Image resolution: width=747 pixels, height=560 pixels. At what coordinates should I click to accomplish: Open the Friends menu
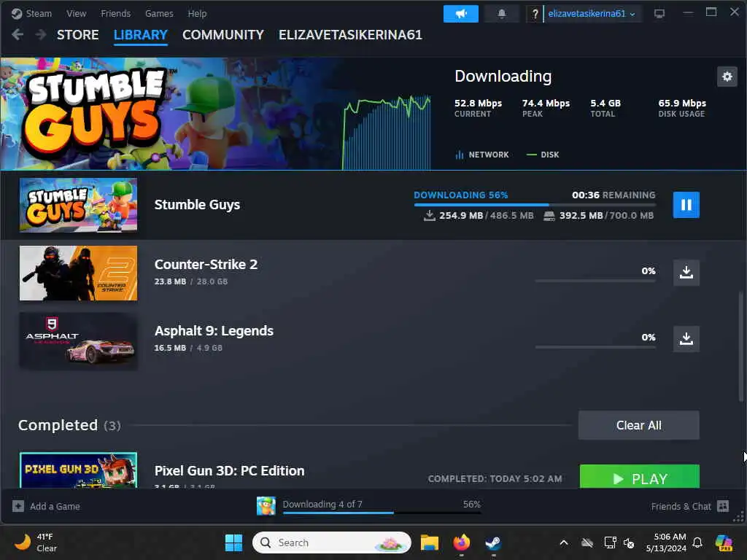tap(116, 13)
